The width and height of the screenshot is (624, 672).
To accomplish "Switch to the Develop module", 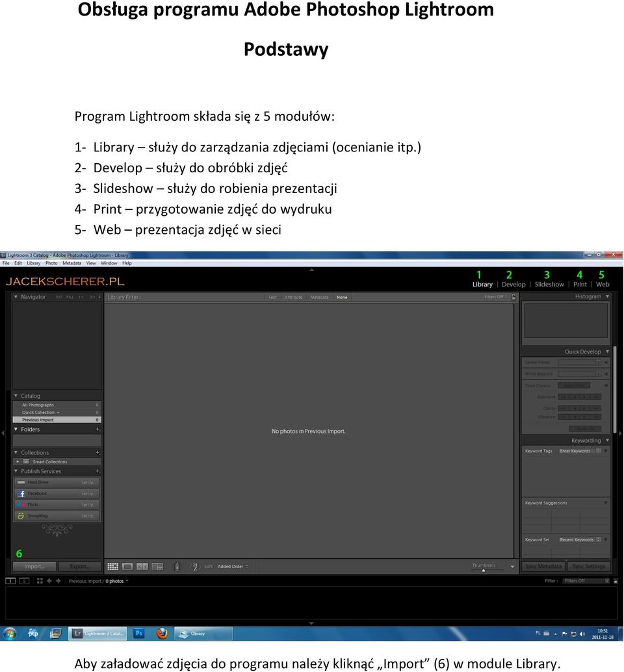I will pyautogui.click(x=513, y=284).
